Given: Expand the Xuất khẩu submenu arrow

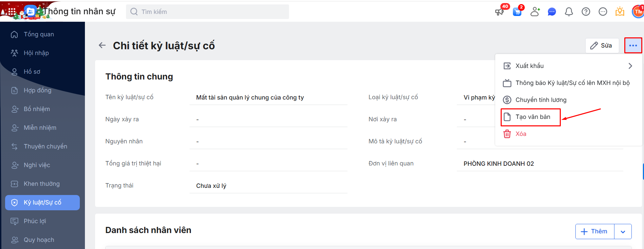Looking at the screenshot, I should point(630,66).
